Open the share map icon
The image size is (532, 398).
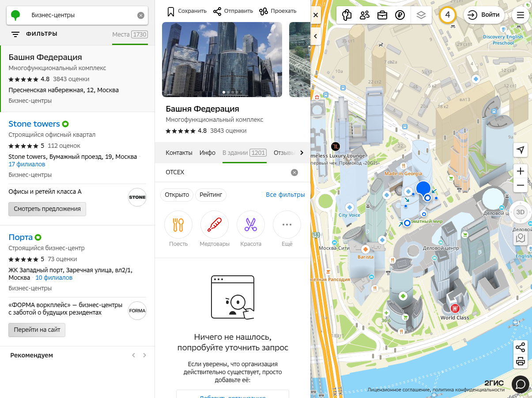pos(521,347)
